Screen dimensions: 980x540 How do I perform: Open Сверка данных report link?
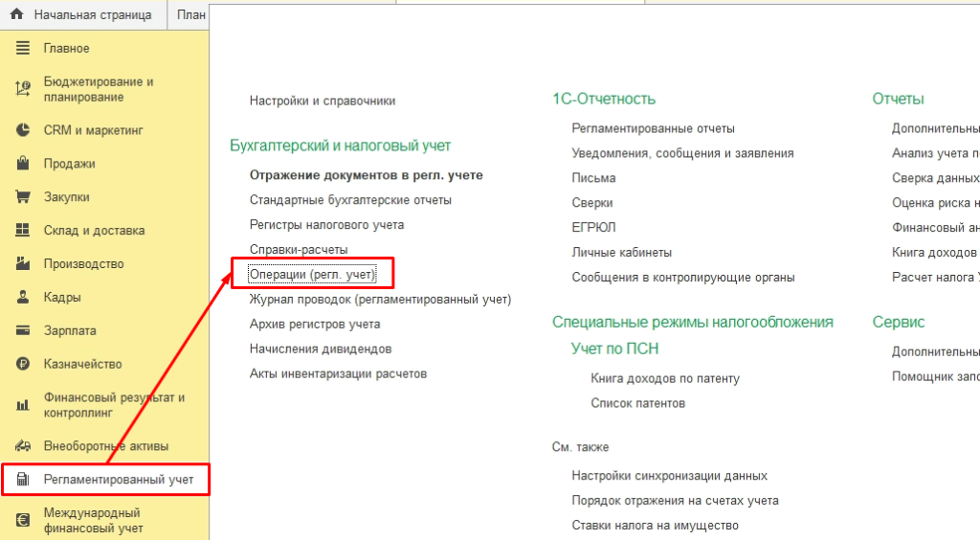click(936, 178)
